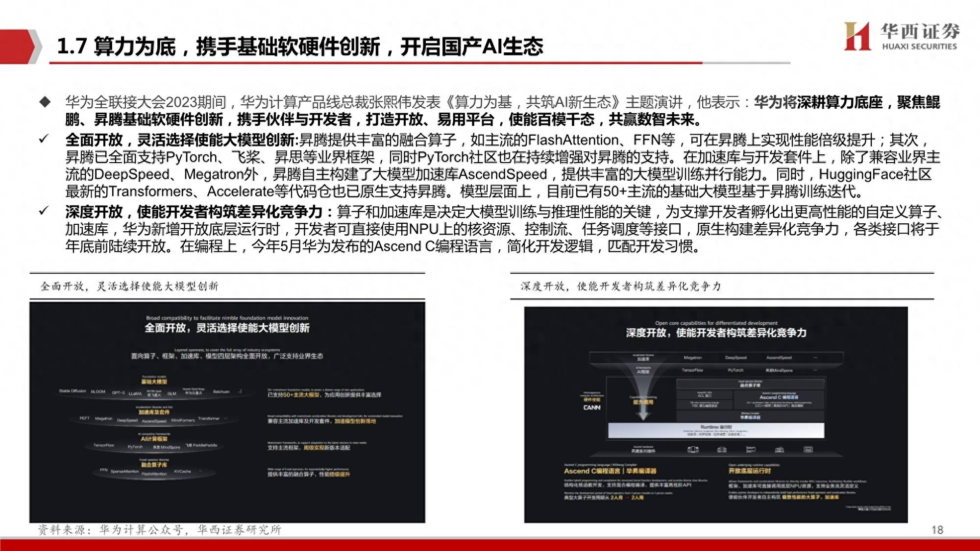Click the source note 资料来源：华为计算公众号
The height and width of the screenshot is (551, 980).
point(160,529)
